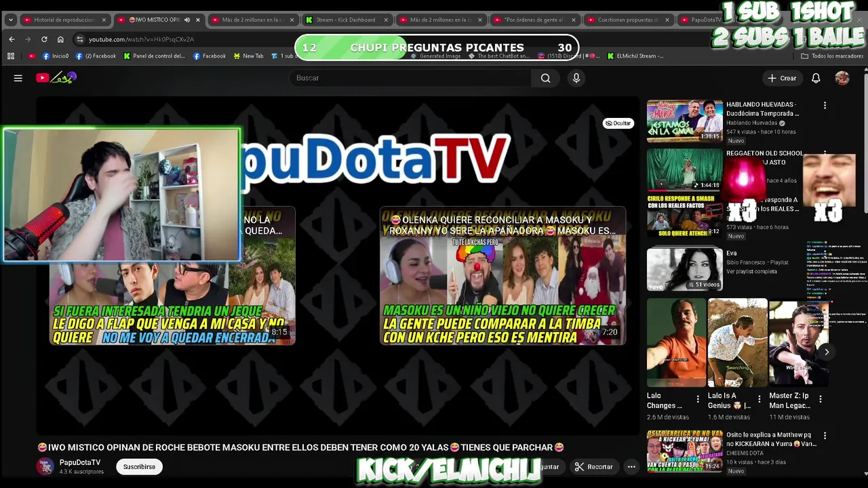Open the 'Lalo Changes' short thumbnail
Viewport: 868px width, 488px height.
(676, 343)
